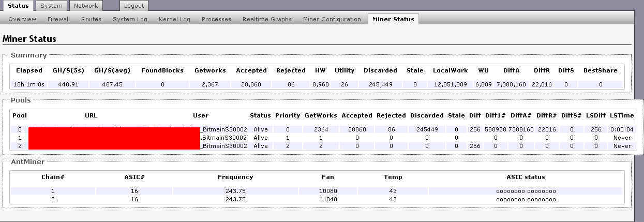The height and width of the screenshot is (222, 644).
Task: Click the BestShare column header
Action: click(x=600, y=70)
